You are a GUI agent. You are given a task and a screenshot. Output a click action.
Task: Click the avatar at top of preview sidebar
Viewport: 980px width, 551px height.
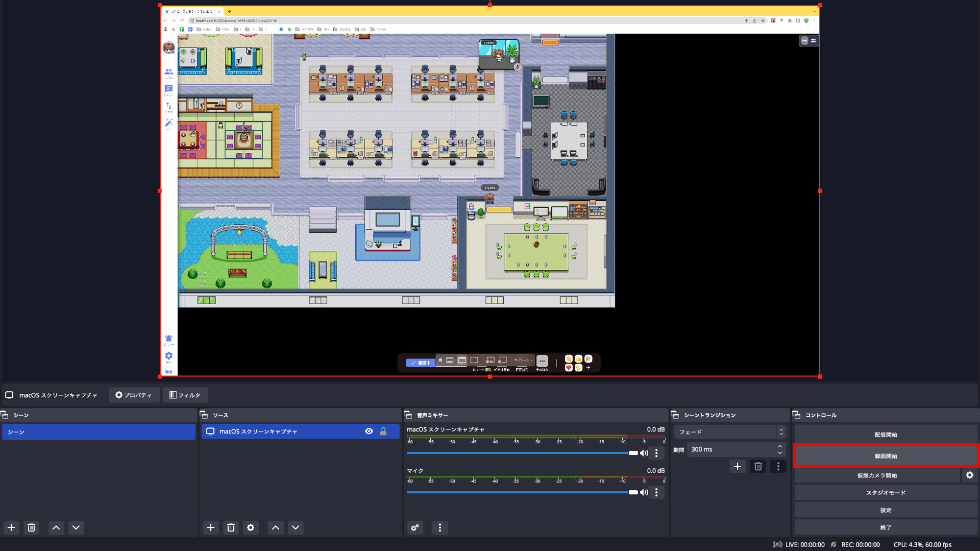tap(169, 48)
